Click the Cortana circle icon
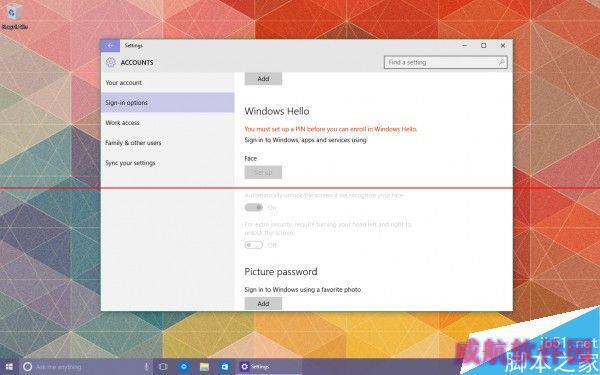 pos(27,367)
